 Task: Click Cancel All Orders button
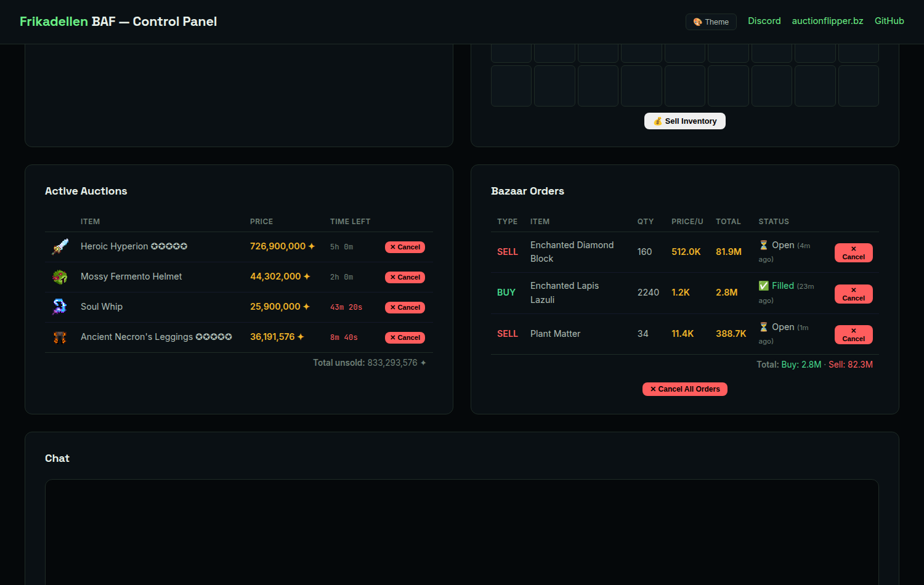click(x=684, y=389)
